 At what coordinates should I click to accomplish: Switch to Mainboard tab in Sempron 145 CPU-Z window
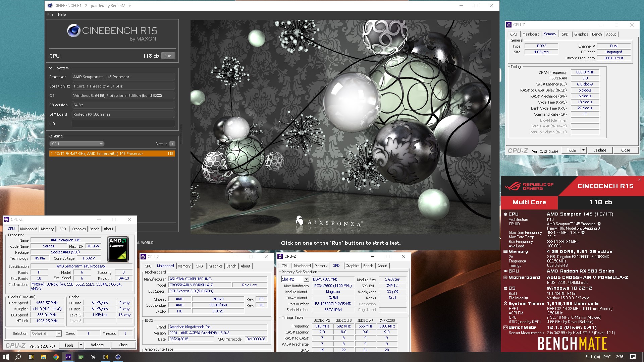tap(29, 229)
